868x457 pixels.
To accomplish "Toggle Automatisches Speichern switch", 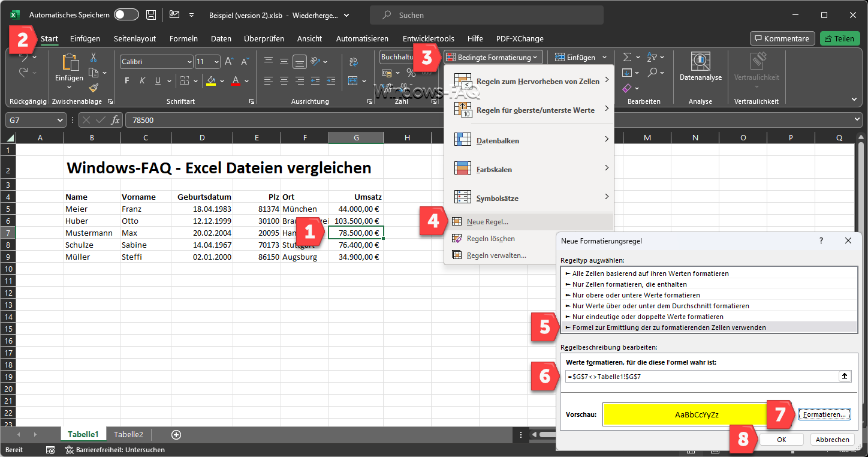I will coord(126,15).
